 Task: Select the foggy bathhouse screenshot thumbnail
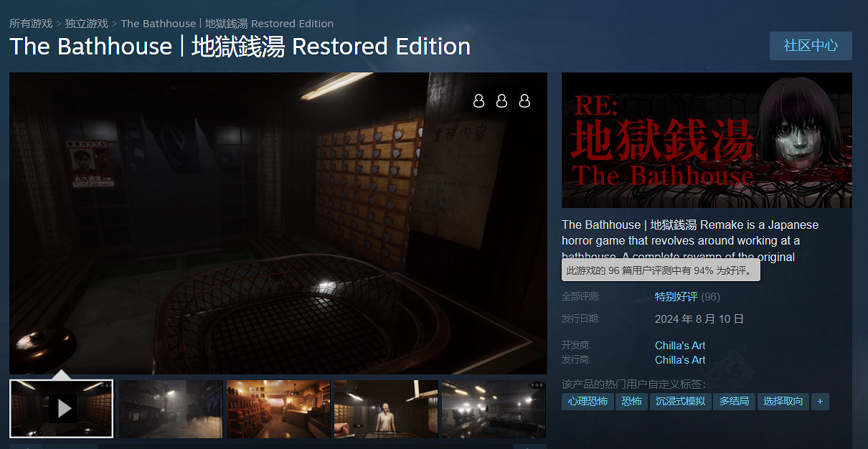[x=493, y=409]
